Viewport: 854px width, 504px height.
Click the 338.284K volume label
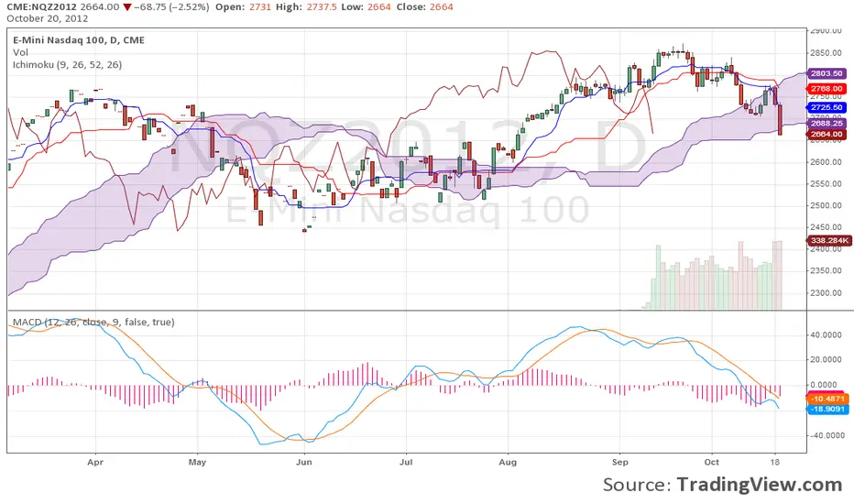(828, 240)
